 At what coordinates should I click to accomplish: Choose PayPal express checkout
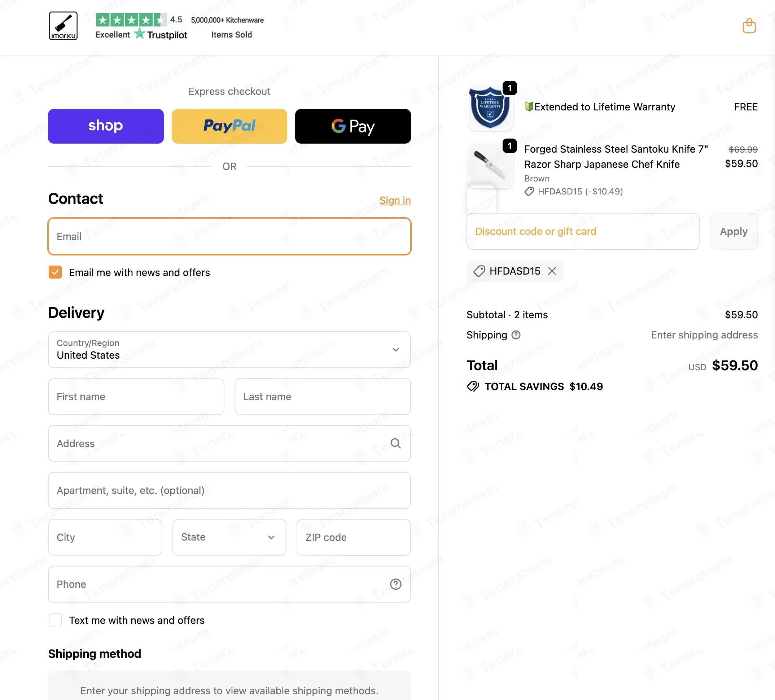229,126
